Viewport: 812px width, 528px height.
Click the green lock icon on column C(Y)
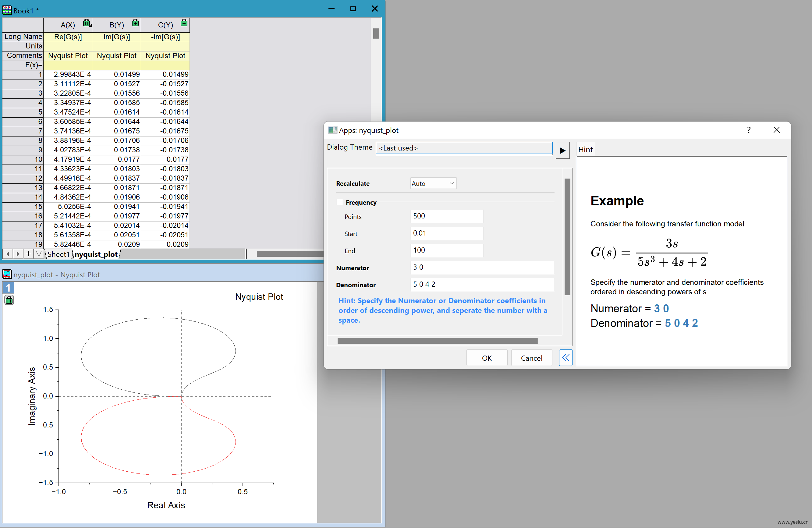click(x=184, y=23)
